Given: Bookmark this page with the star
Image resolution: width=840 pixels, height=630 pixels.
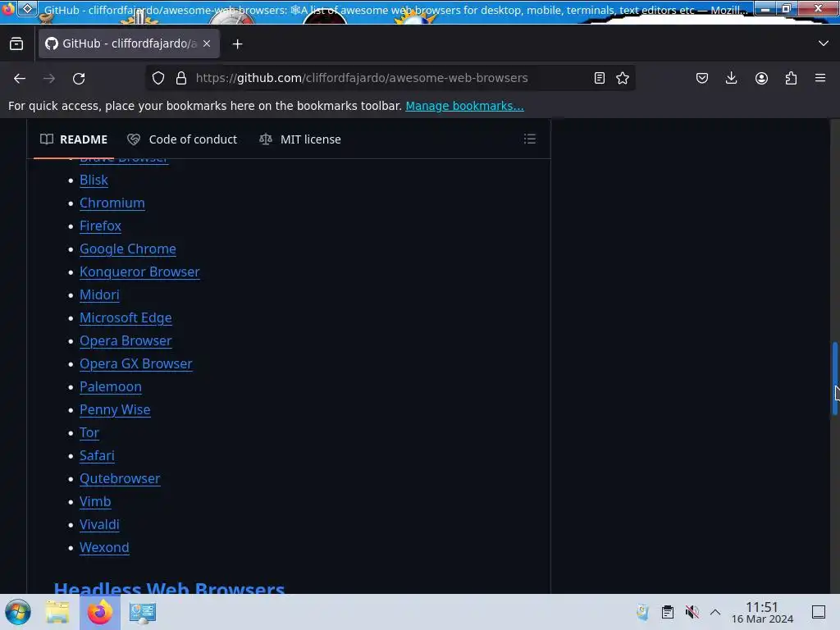Looking at the screenshot, I should pyautogui.click(x=623, y=78).
